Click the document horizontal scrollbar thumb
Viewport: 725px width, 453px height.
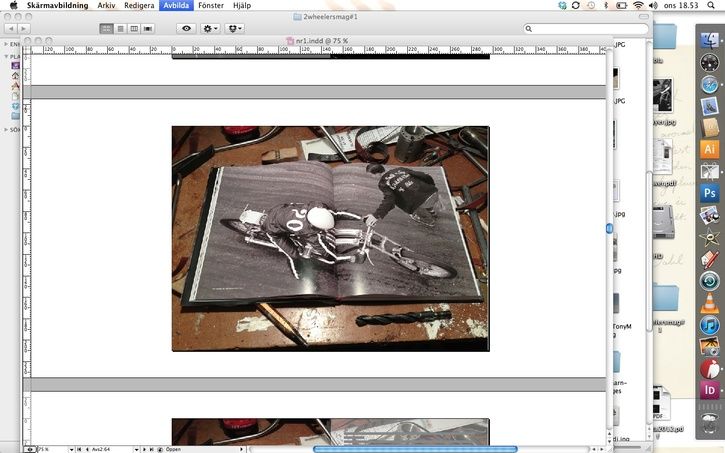tap(415, 449)
